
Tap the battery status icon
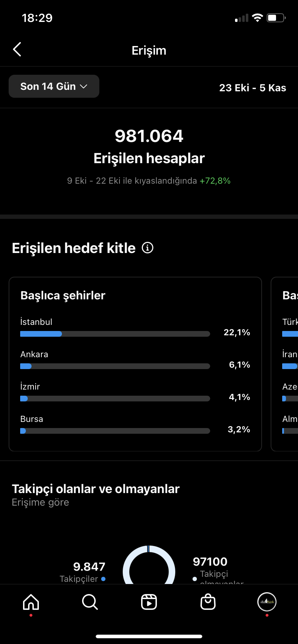click(276, 18)
